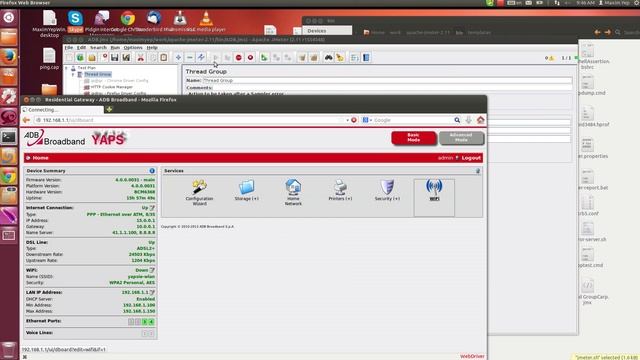640x360 pixels.
Task: Click the Google search field
Action: click(412, 120)
